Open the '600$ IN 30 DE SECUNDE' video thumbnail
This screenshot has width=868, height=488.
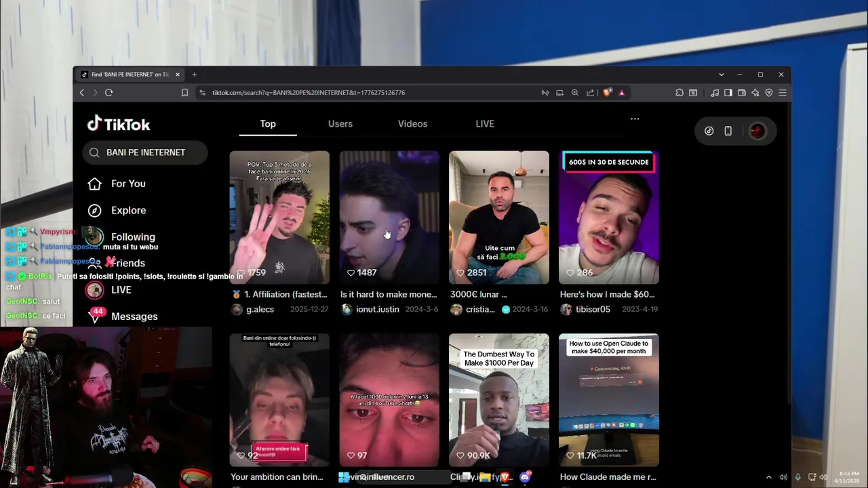tap(609, 217)
